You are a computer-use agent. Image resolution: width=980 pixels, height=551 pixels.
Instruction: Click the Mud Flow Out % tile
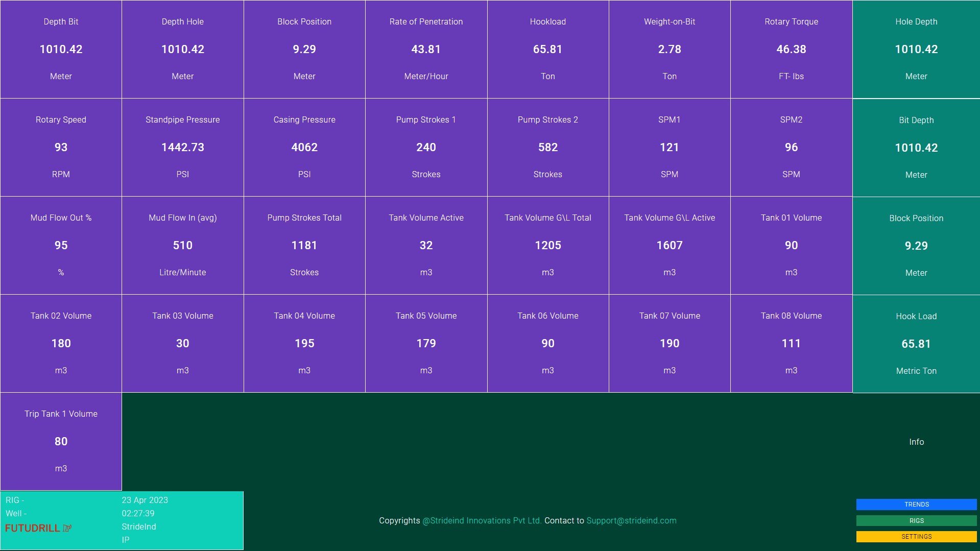click(x=61, y=245)
